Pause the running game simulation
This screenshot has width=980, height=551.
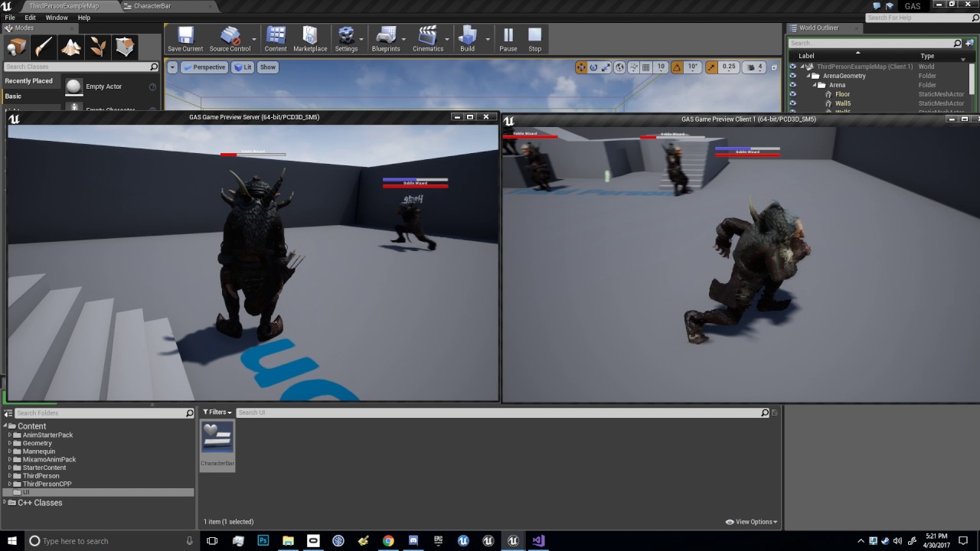click(508, 39)
